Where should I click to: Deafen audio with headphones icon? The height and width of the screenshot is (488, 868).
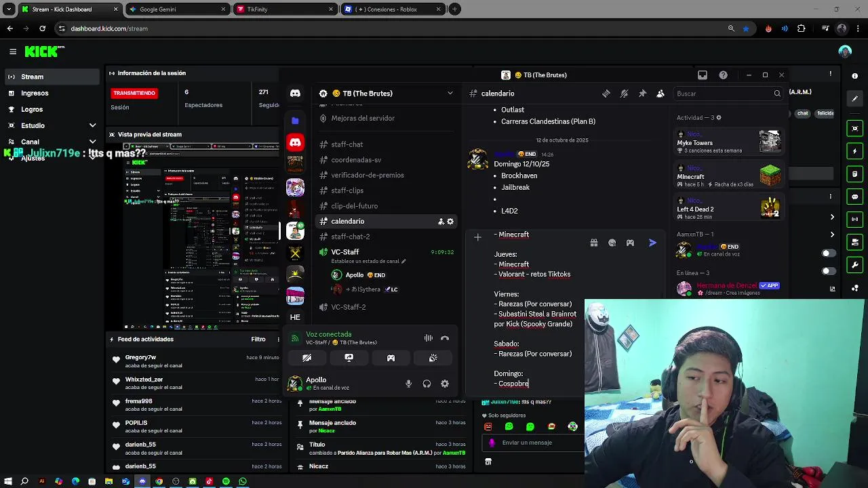click(x=427, y=384)
